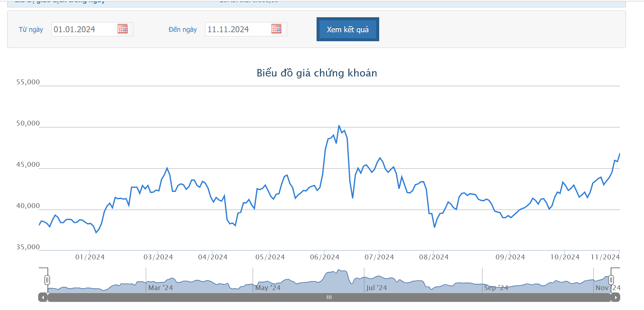The height and width of the screenshot is (310, 644).
Task: Click the 08/2024 x-axis label
Action: click(434, 257)
